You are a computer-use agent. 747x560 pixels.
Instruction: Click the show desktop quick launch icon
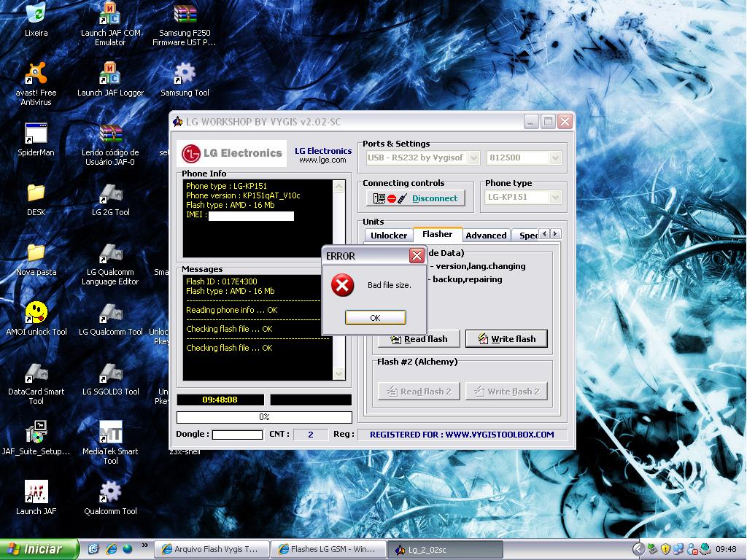point(93,549)
